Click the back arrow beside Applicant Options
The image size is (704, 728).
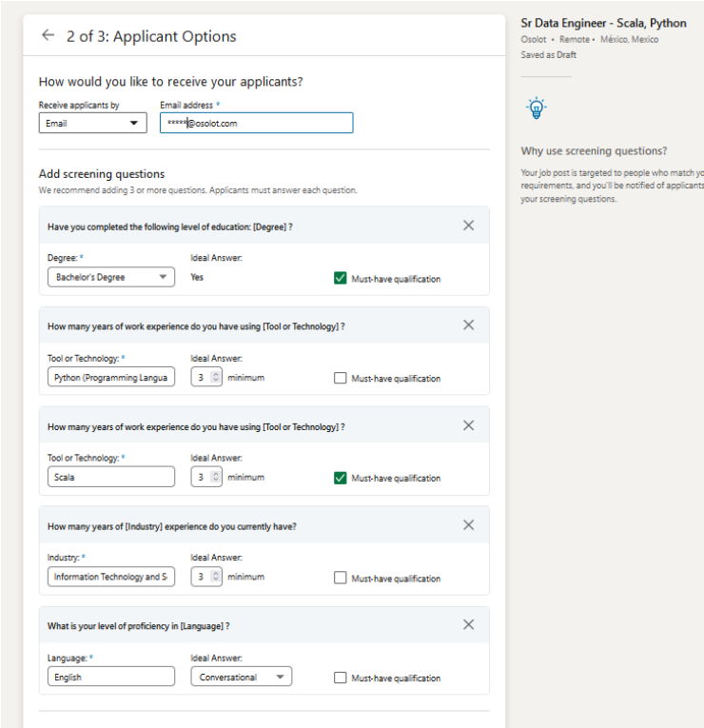49,36
